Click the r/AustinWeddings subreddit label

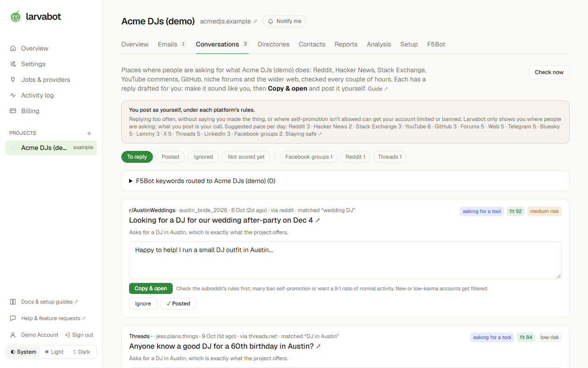coord(152,210)
